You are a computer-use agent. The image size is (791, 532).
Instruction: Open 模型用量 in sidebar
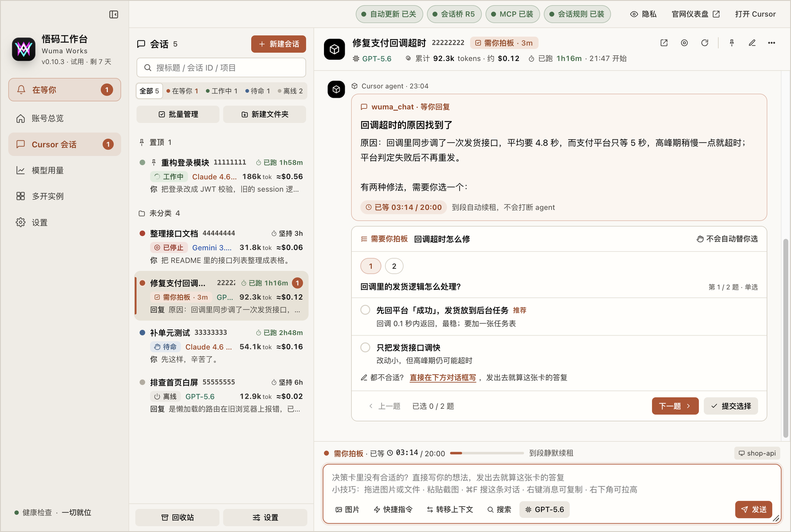point(64,170)
